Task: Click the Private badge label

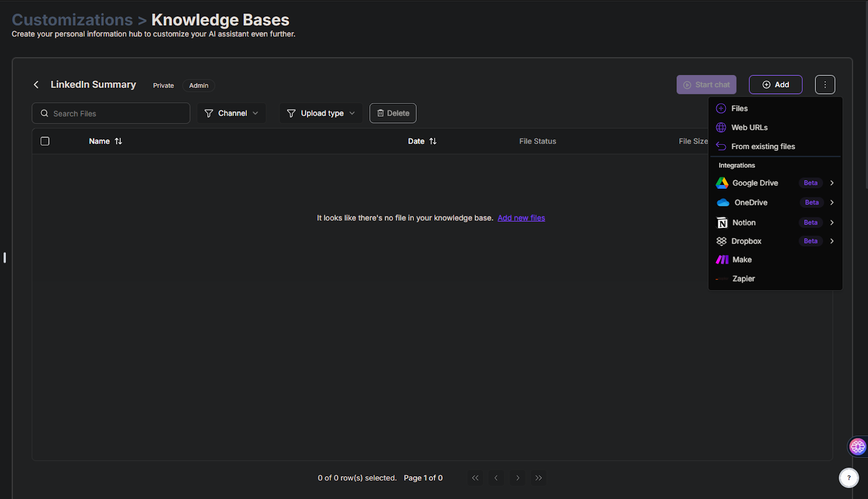Action: click(163, 86)
